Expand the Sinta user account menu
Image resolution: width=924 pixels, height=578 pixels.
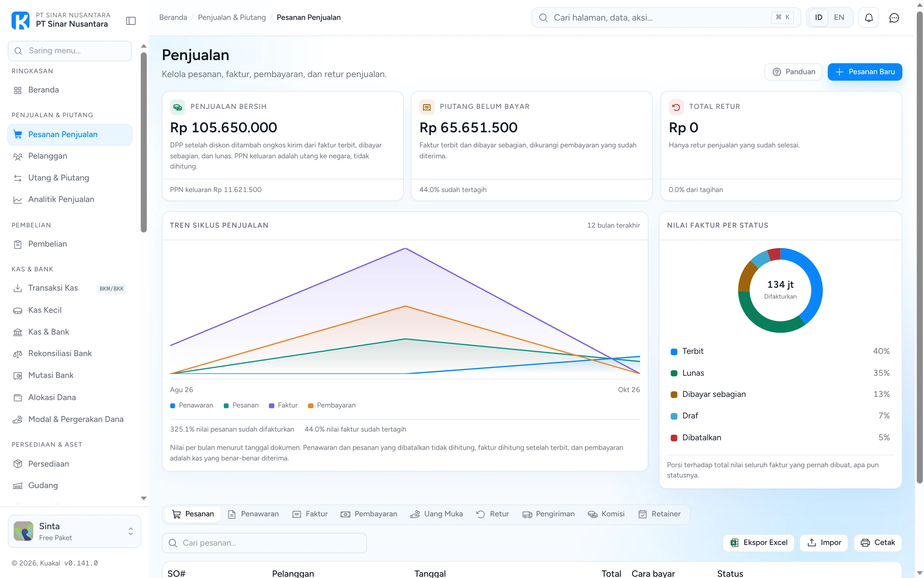[x=74, y=532]
